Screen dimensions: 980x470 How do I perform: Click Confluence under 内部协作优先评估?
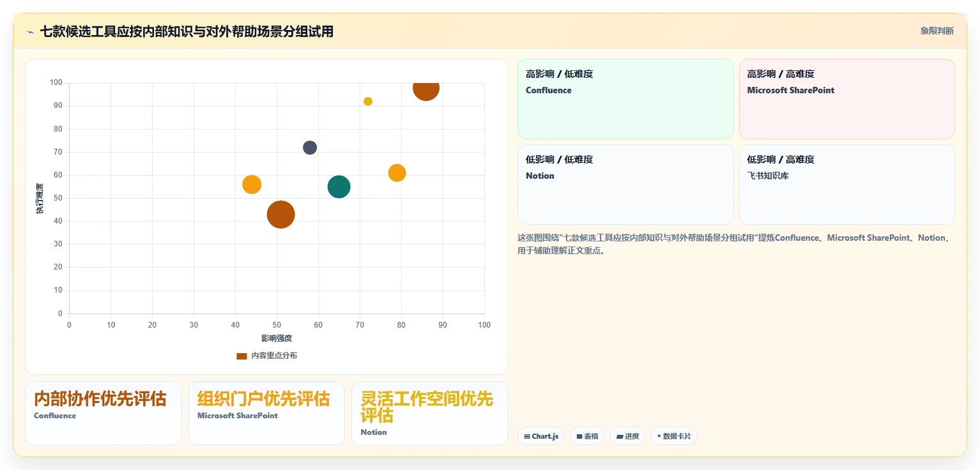[55, 416]
